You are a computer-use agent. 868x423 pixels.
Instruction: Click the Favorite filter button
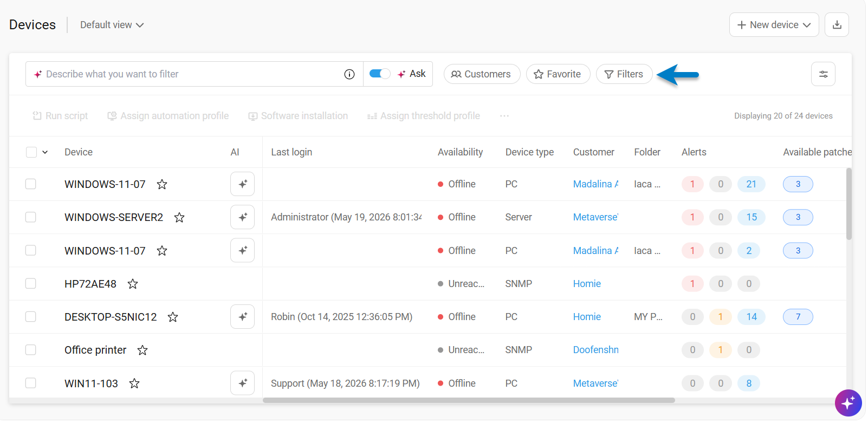point(558,74)
